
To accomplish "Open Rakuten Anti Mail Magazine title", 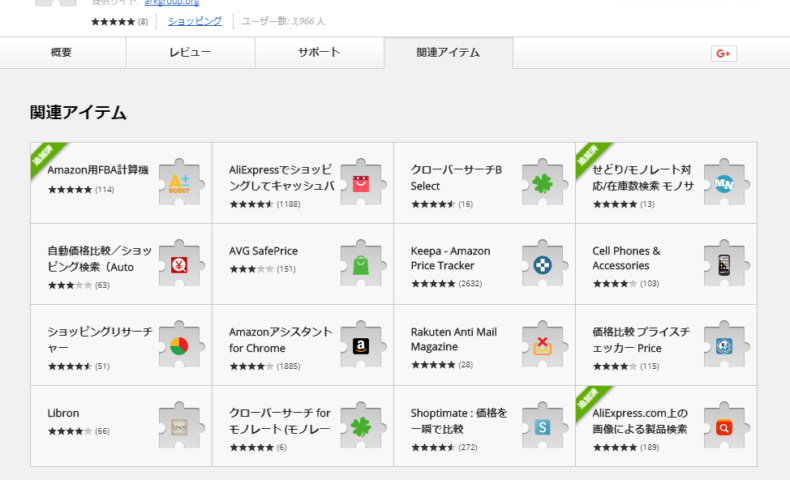I will [x=453, y=339].
